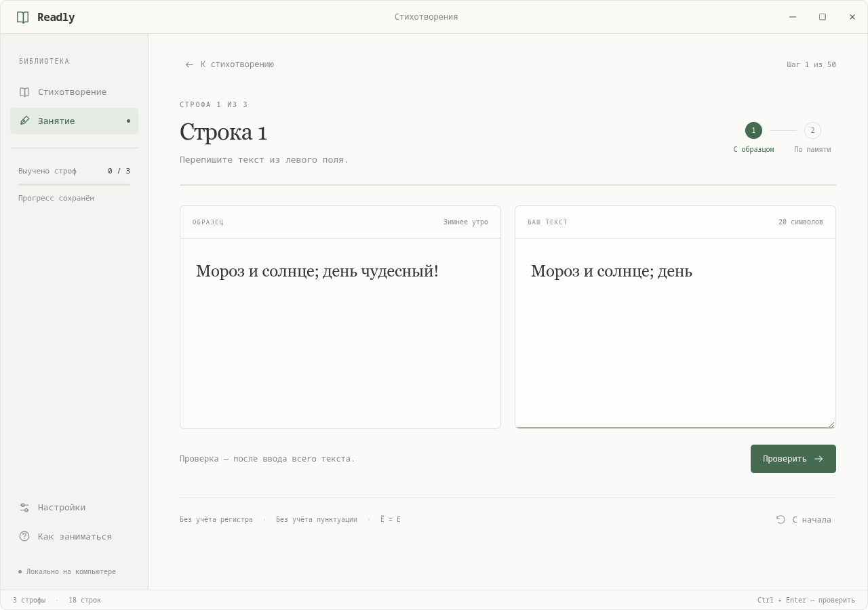Viewport: 868px width, 610px height.
Task: Click the textarea resize handle corner
Action: pyautogui.click(x=831, y=424)
